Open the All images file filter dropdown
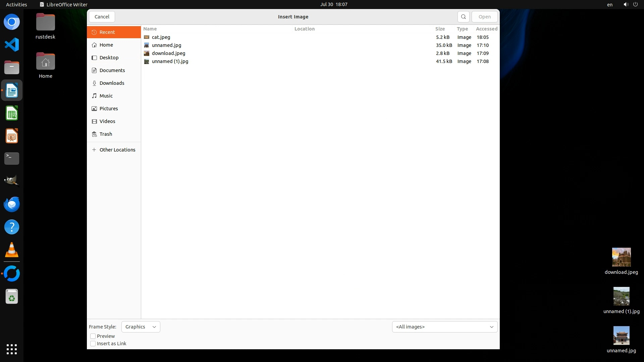The image size is (644, 362). pos(444,327)
